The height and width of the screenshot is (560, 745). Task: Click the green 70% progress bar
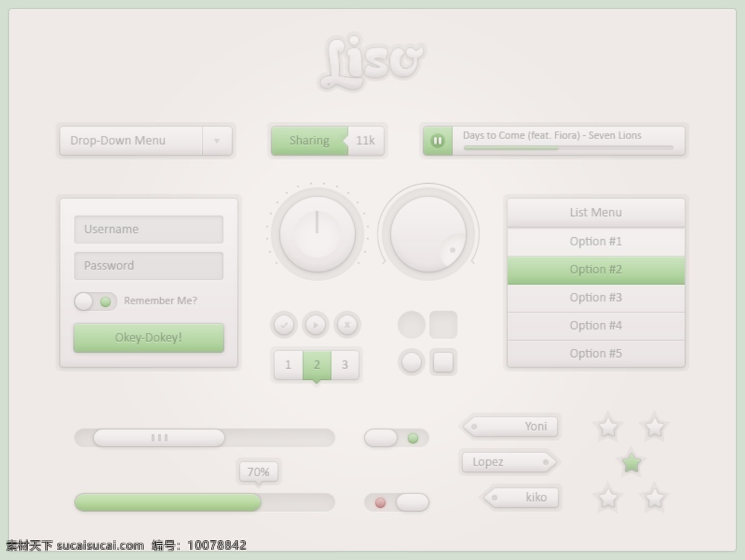coord(168,502)
